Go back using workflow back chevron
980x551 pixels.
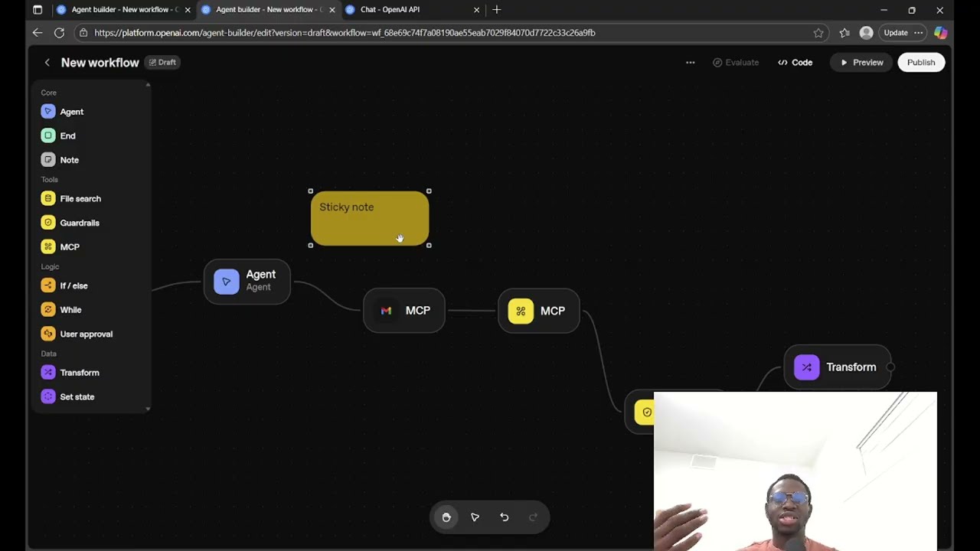click(x=47, y=63)
